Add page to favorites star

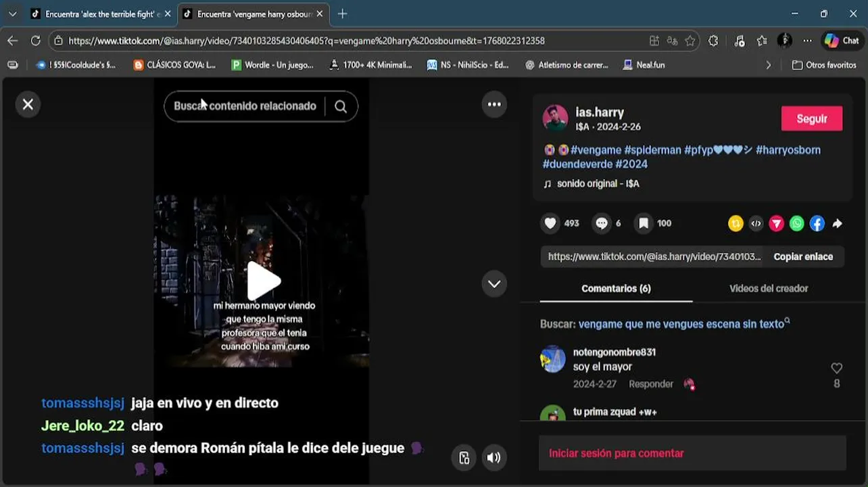(x=690, y=41)
